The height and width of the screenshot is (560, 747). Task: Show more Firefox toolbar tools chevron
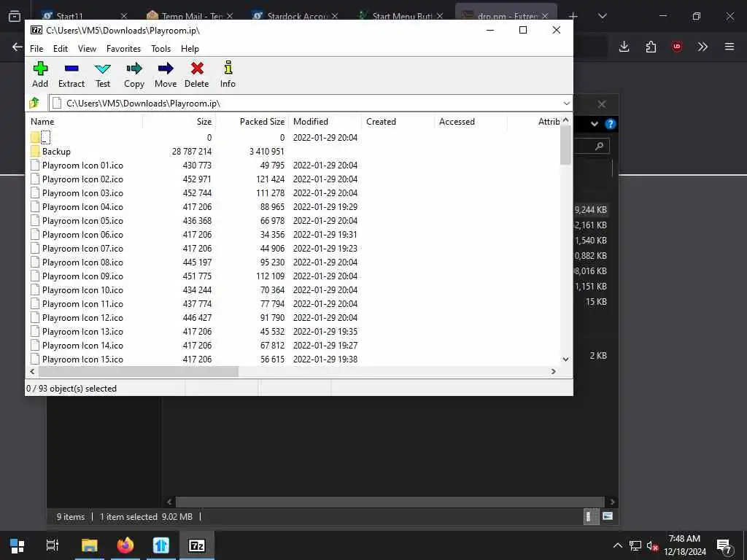click(703, 47)
